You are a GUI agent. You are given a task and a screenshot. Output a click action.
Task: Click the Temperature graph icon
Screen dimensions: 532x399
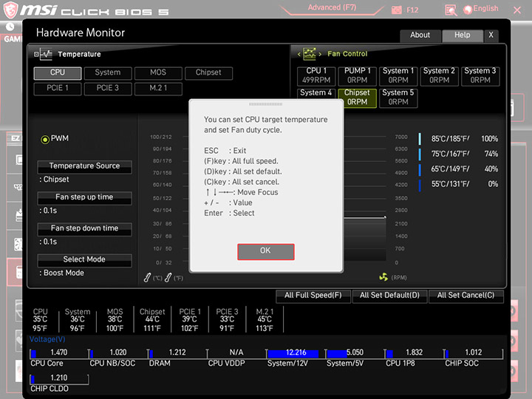click(x=46, y=54)
